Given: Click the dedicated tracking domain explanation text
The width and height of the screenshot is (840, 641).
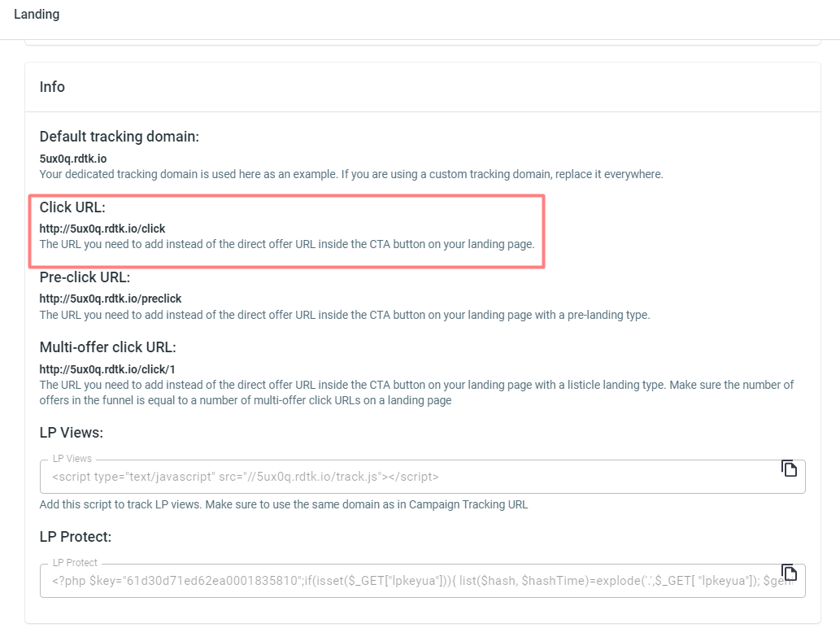Looking at the screenshot, I should [x=351, y=174].
